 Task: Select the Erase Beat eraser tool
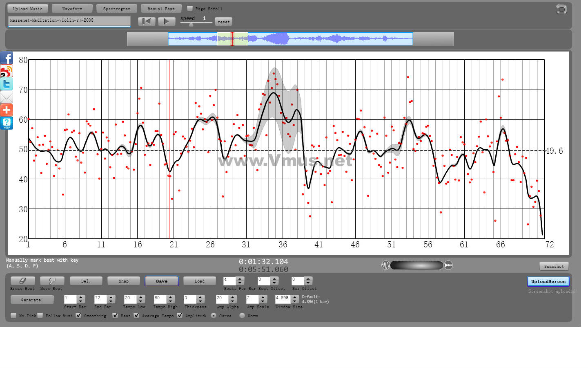point(22,281)
